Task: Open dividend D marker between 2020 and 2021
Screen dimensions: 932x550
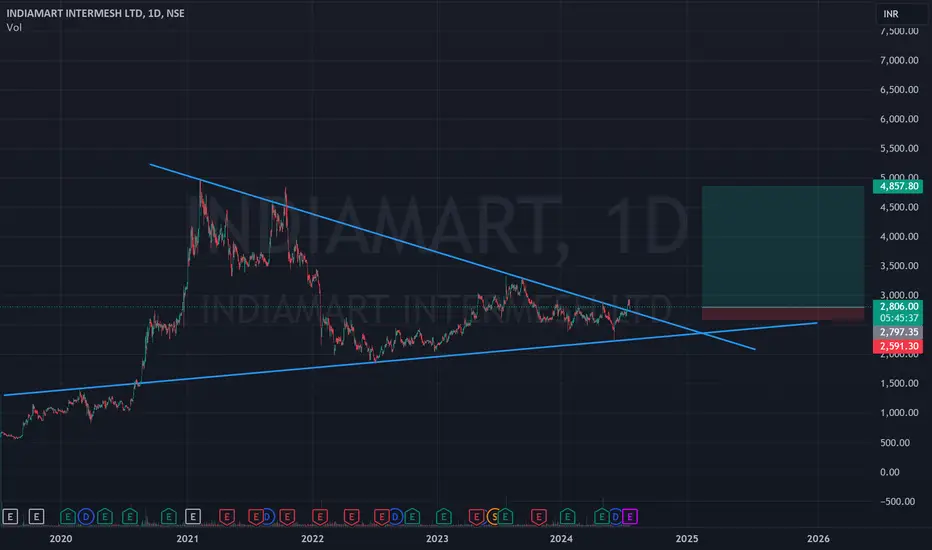Action: click(x=86, y=517)
